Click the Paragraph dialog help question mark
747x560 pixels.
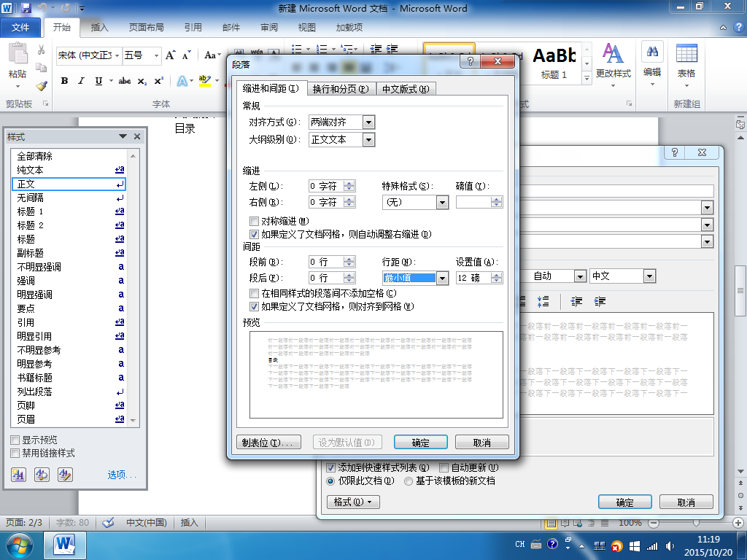click(470, 61)
